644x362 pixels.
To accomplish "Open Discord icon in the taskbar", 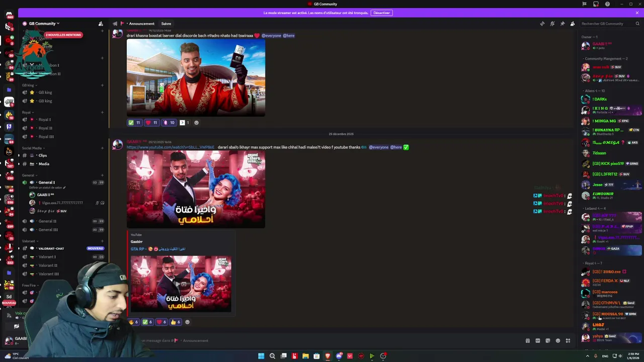I will (x=339, y=356).
